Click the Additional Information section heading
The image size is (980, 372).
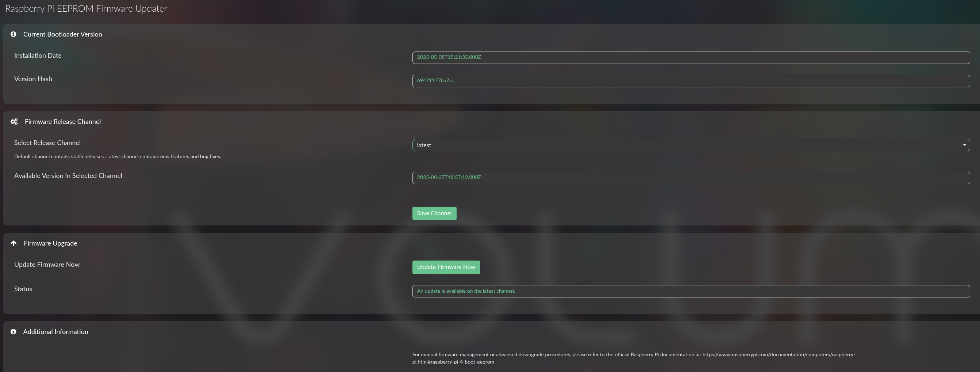tap(55, 332)
